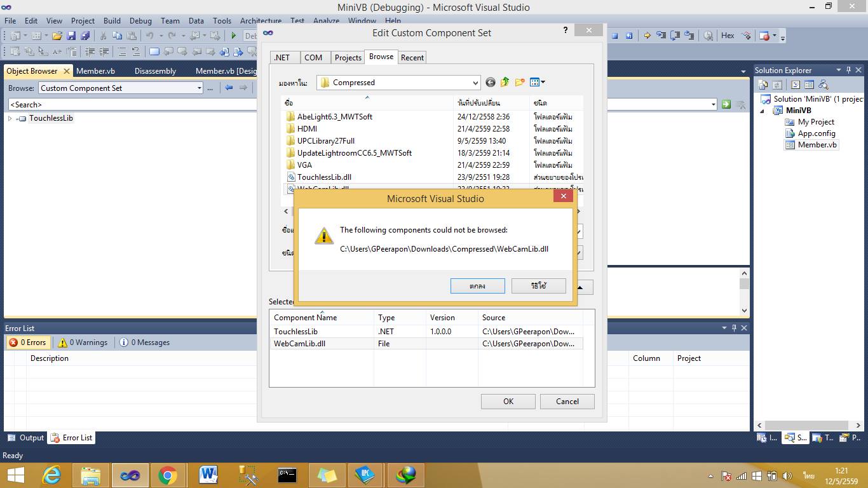The width and height of the screenshot is (868, 488).
Task: Open Chrome from the taskbar
Action: coord(168,475)
